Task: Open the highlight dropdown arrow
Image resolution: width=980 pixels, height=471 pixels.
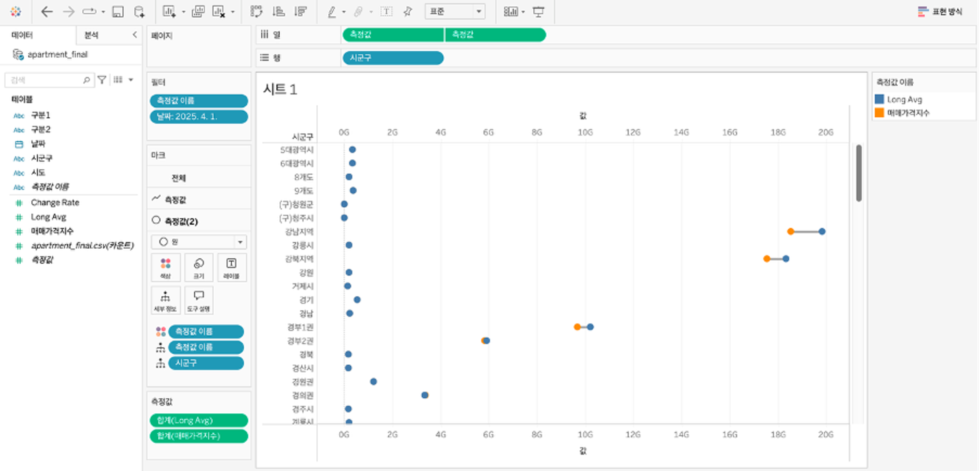Action: point(344,12)
